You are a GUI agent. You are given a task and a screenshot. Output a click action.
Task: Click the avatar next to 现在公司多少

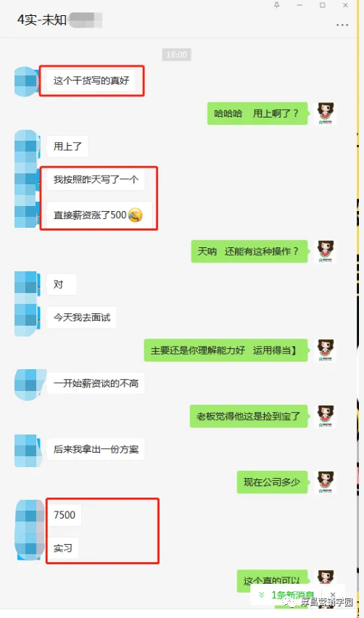click(x=326, y=482)
